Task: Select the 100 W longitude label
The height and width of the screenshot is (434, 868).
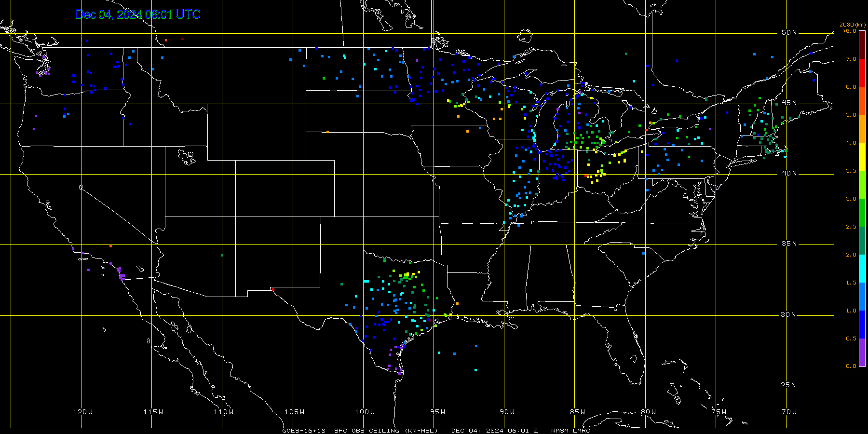Action: (x=365, y=412)
